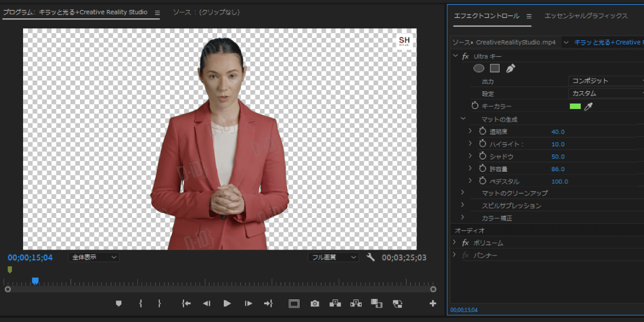Click the キラッと光る+Creative sequence link
The image size is (644, 322).
point(609,42)
